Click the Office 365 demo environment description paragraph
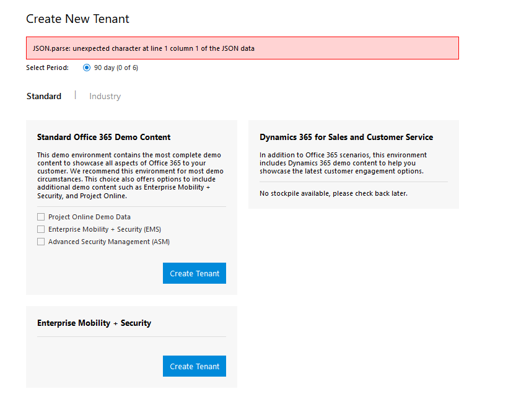 coord(130,175)
